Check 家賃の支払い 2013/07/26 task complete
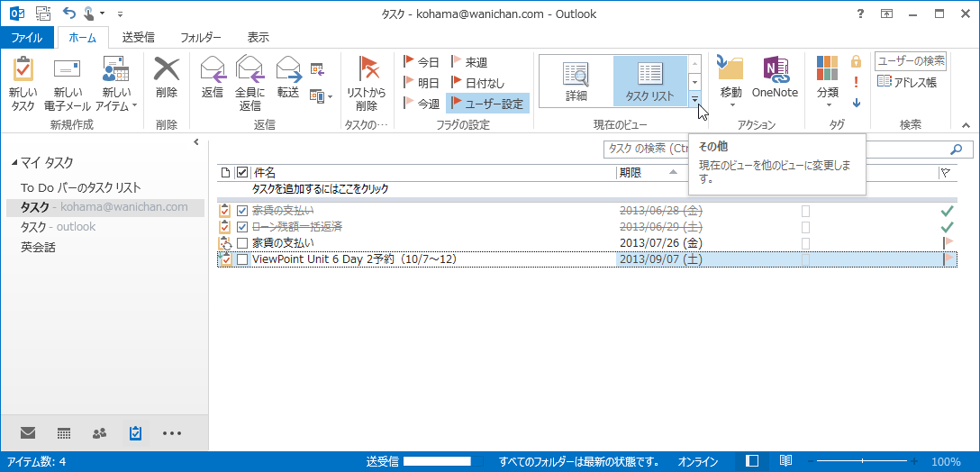Image resolution: width=980 pixels, height=472 pixels. 243,242
